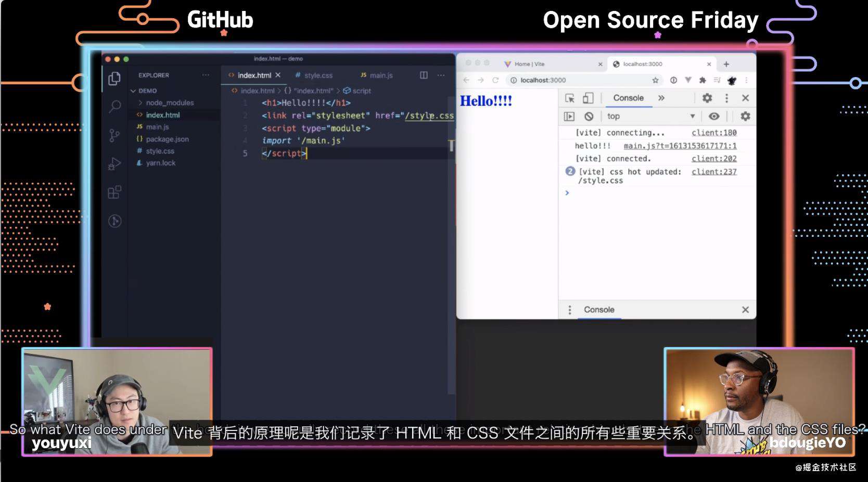
Task: Open the media control playlist icon
Action: pyautogui.click(x=717, y=80)
